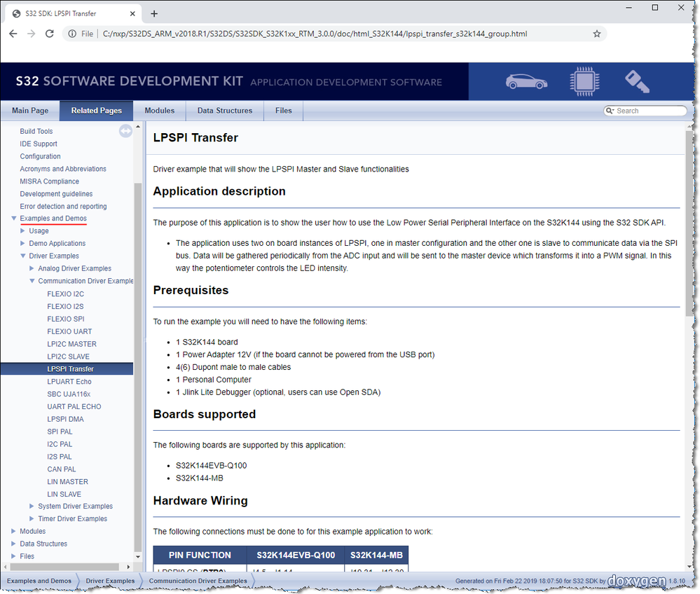Open a new browser tab
Image resolution: width=700 pixels, height=594 pixels.
(x=154, y=13)
